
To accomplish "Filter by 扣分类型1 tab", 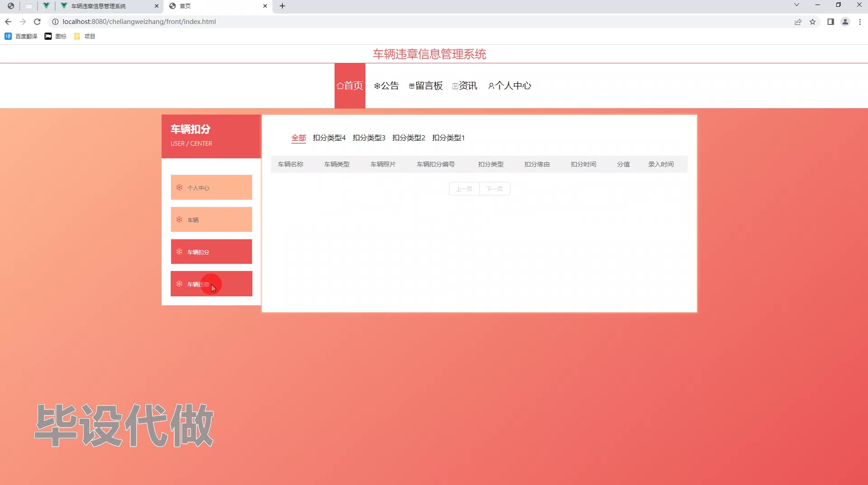I will (448, 138).
